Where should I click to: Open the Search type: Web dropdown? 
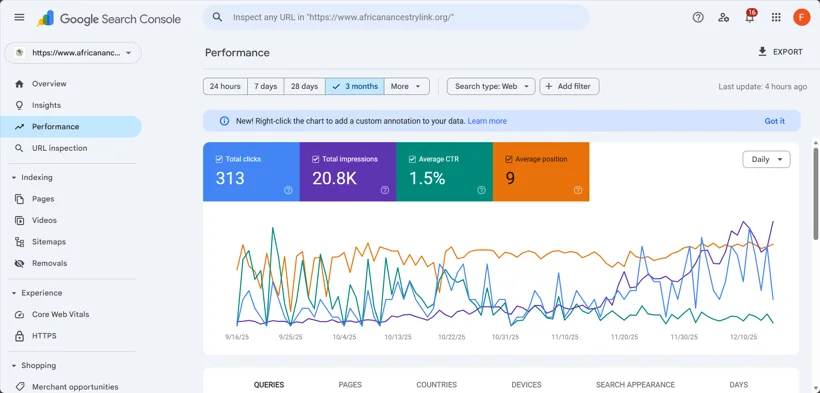tap(491, 86)
